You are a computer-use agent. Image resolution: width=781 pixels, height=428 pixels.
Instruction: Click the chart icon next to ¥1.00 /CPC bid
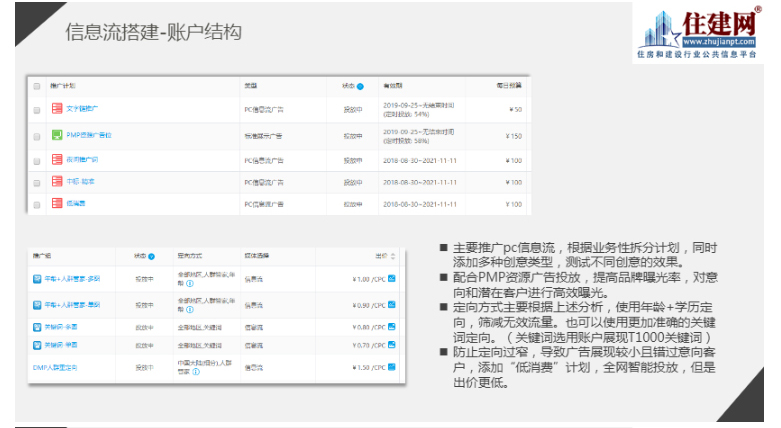click(x=392, y=278)
